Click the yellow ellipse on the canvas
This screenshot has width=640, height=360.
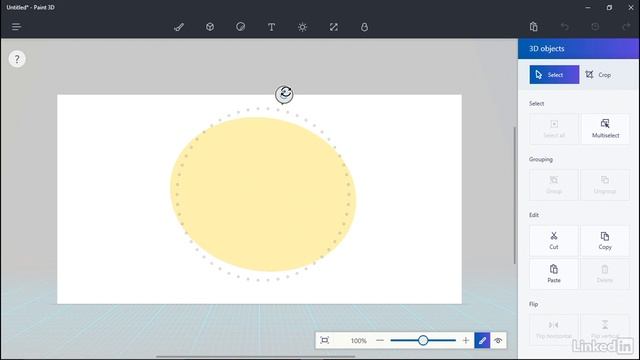point(263,194)
